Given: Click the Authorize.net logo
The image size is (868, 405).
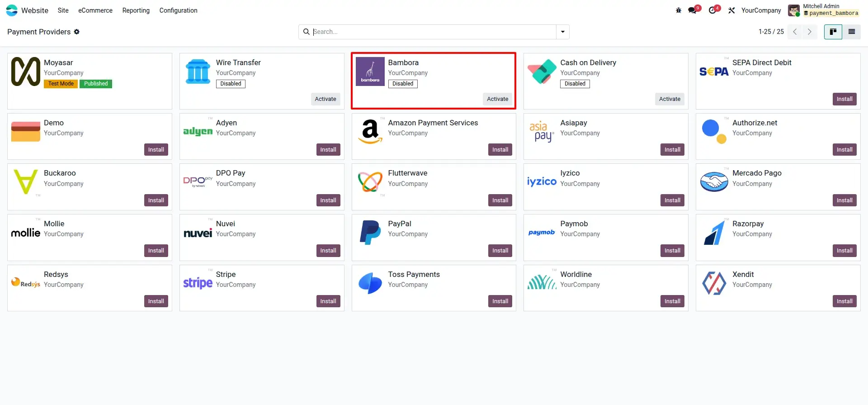Looking at the screenshot, I should point(714,131).
